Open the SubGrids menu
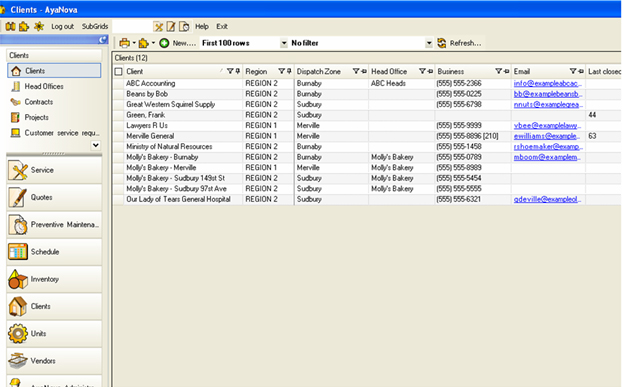622x387 pixels. point(95,27)
